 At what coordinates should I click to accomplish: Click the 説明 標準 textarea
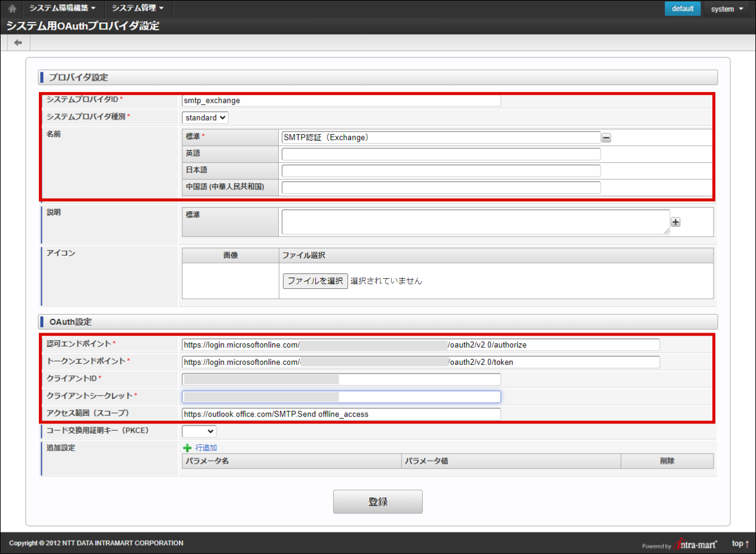[475, 222]
